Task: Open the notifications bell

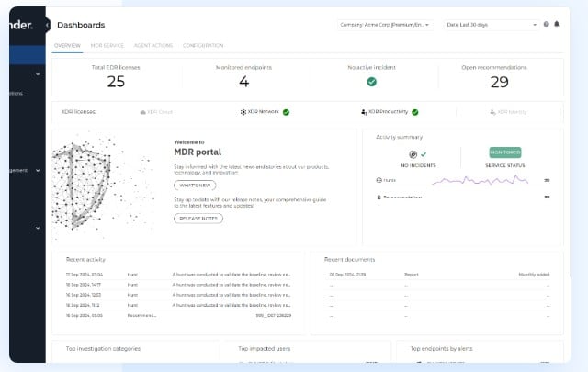Action: point(557,24)
